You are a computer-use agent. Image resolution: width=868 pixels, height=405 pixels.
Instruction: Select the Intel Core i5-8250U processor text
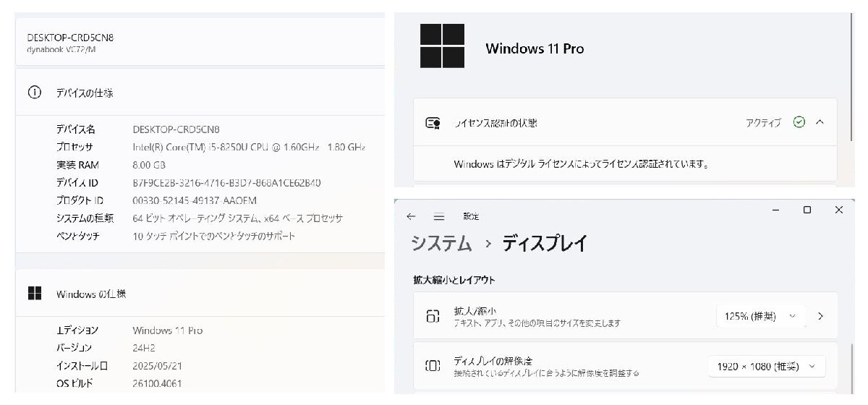(x=249, y=147)
